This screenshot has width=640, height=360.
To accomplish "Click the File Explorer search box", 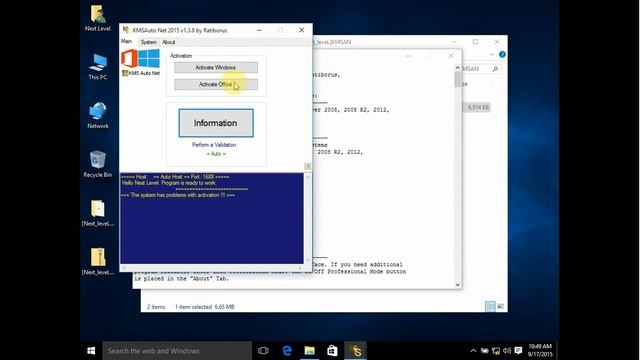I will [480, 69].
